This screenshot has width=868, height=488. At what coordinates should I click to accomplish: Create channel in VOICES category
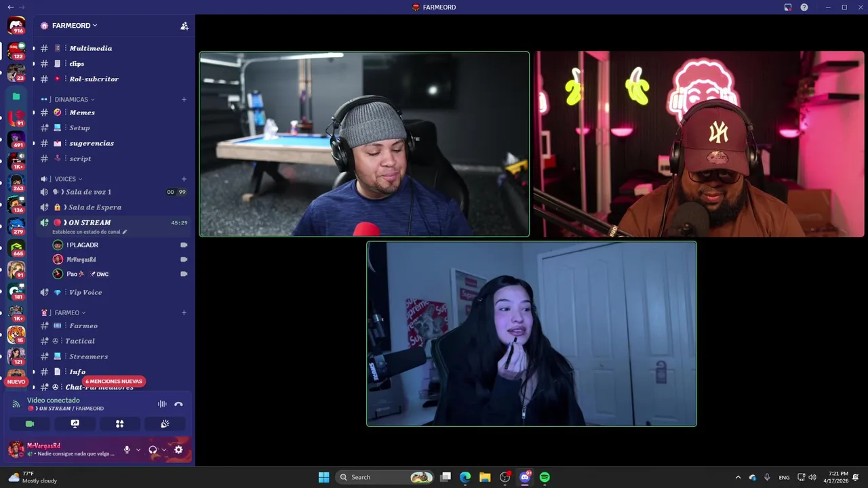pyautogui.click(x=184, y=179)
